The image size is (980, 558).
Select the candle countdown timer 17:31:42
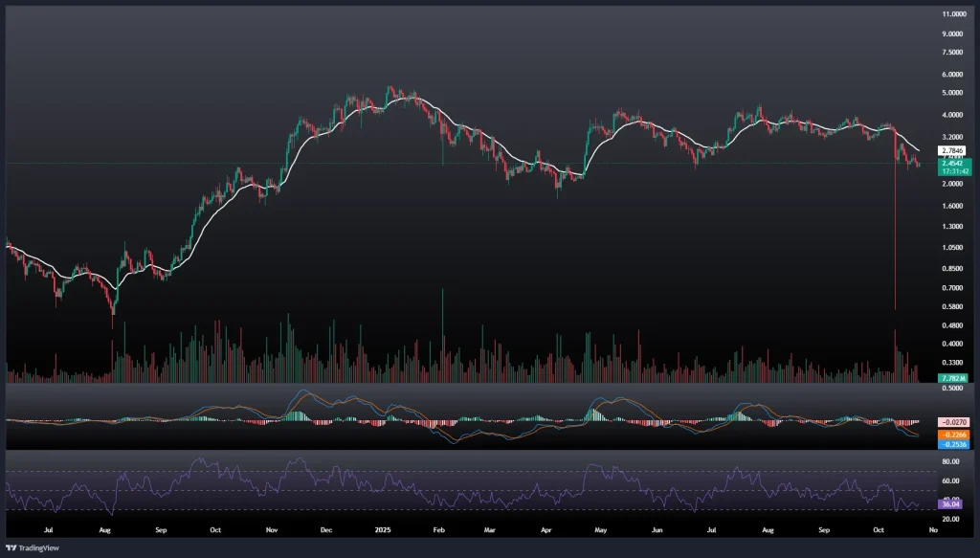[953, 171]
